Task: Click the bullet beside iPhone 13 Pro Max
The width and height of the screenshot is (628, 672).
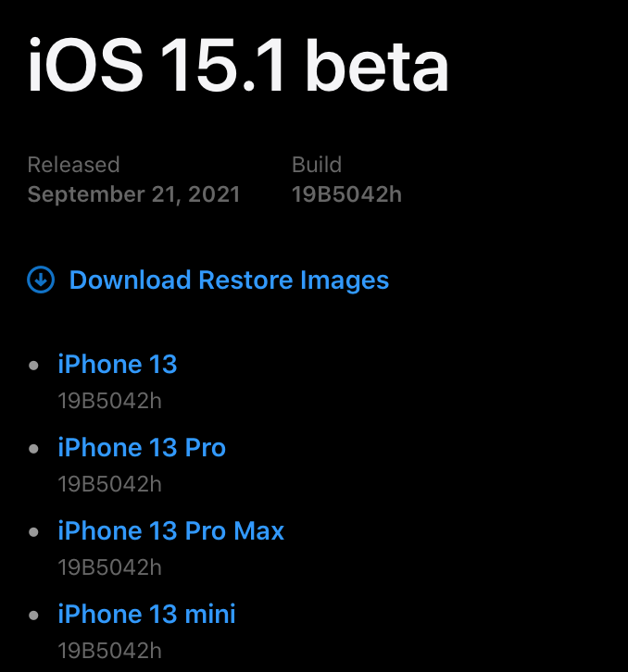Action: 34,532
